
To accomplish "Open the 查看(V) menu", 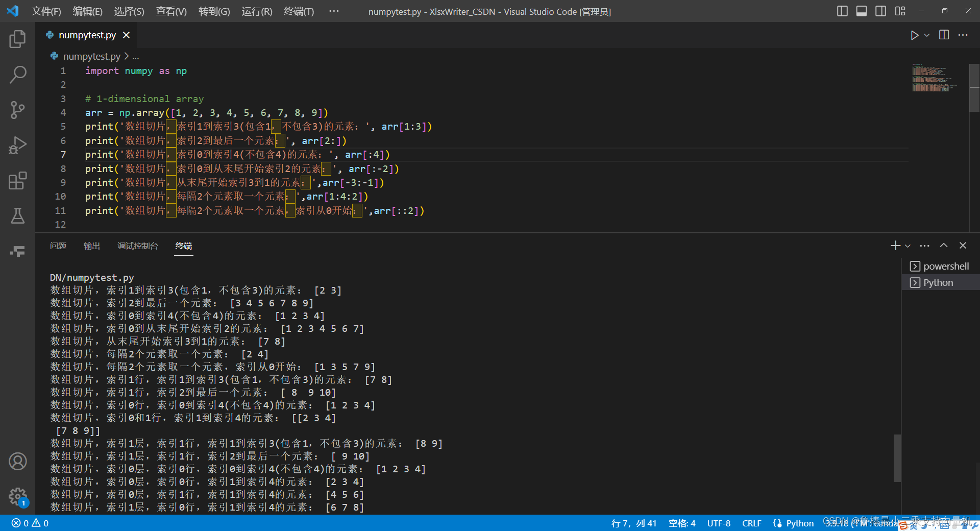I will coord(171,11).
